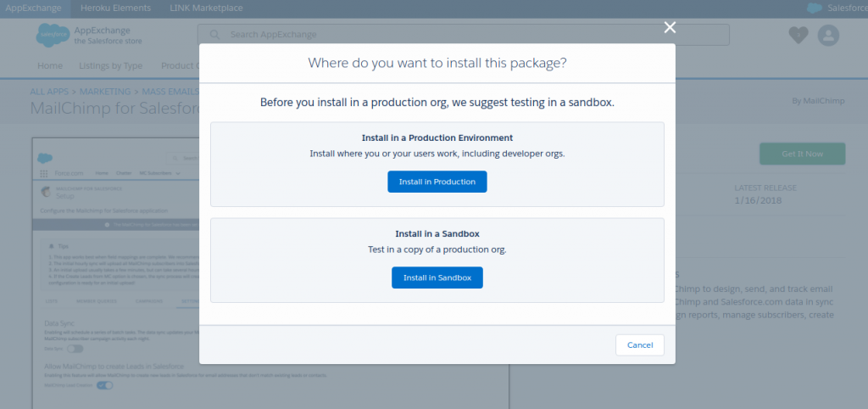
Task: Switch to the AppExchange top tab
Action: point(35,8)
